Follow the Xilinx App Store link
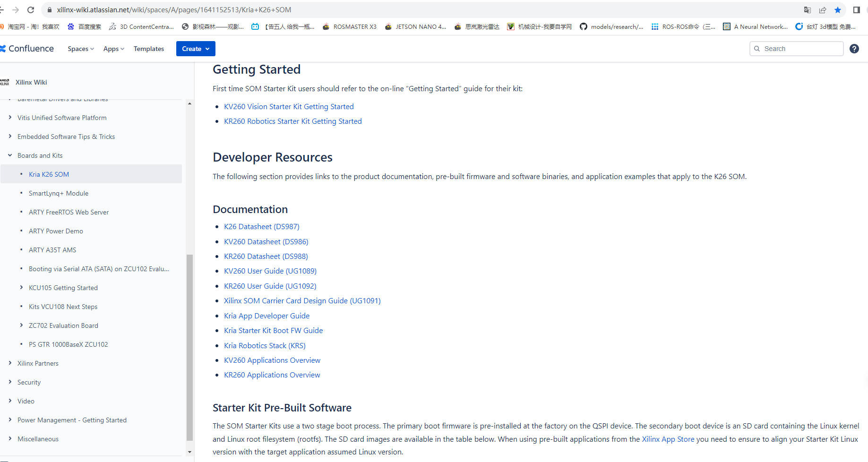868x462 pixels. point(668,439)
